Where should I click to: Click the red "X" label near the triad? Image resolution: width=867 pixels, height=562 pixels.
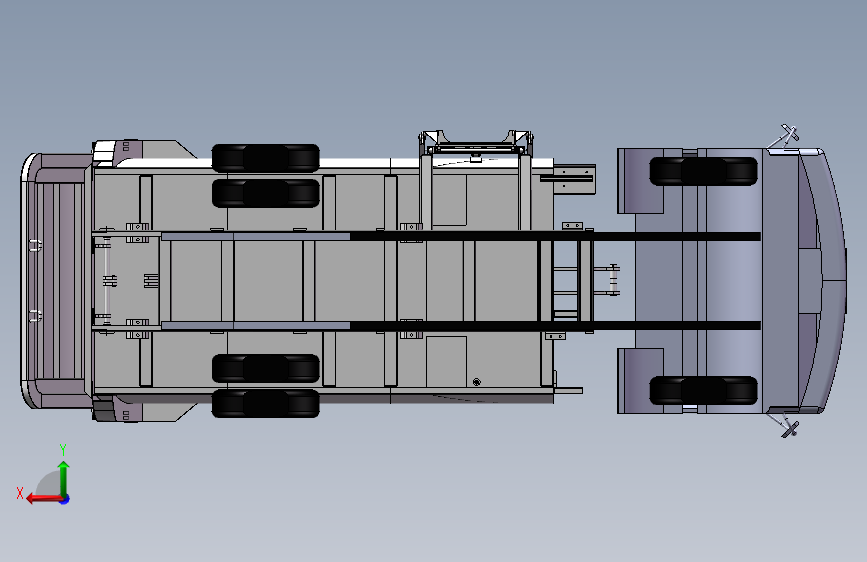point(20,493)
